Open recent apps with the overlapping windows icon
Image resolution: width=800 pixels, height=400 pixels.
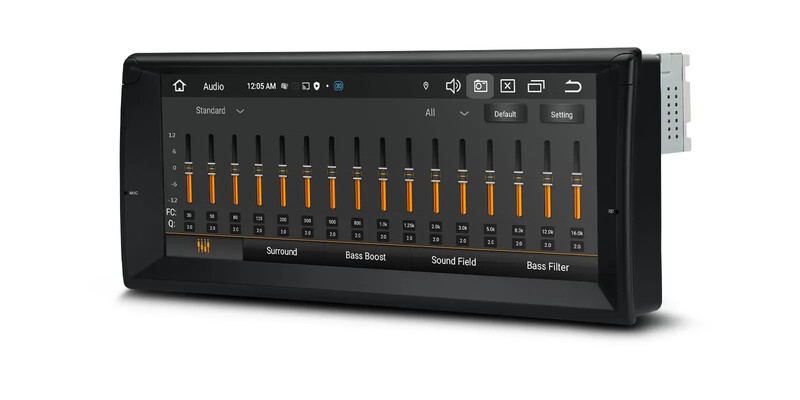pyautogui.click(x=536, y=86)
